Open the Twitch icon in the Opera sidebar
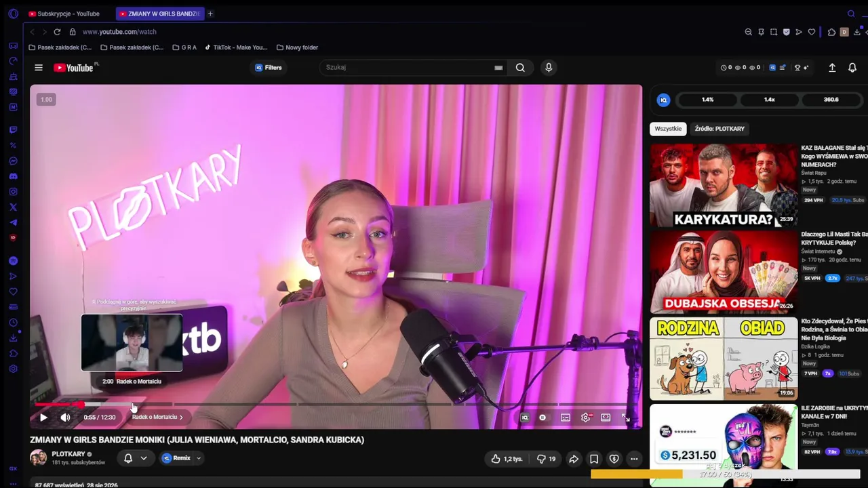This screenshot has height=488, width=868. (x=13, y=129)
